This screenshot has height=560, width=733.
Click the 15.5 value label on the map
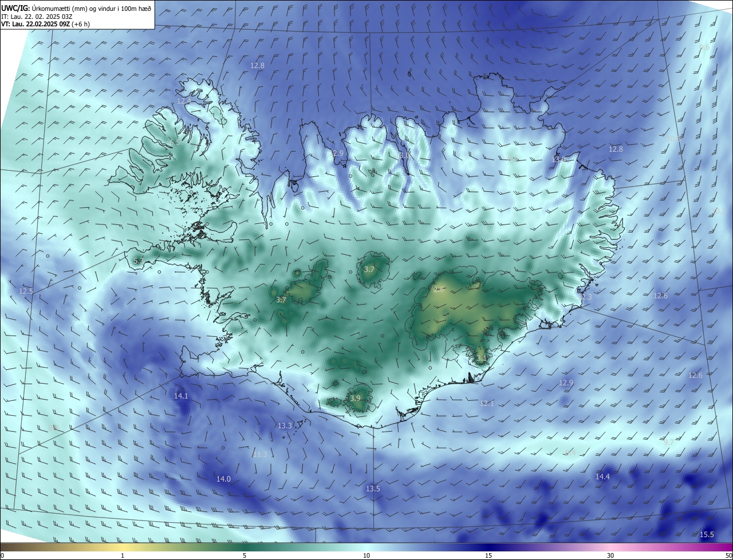707,535
